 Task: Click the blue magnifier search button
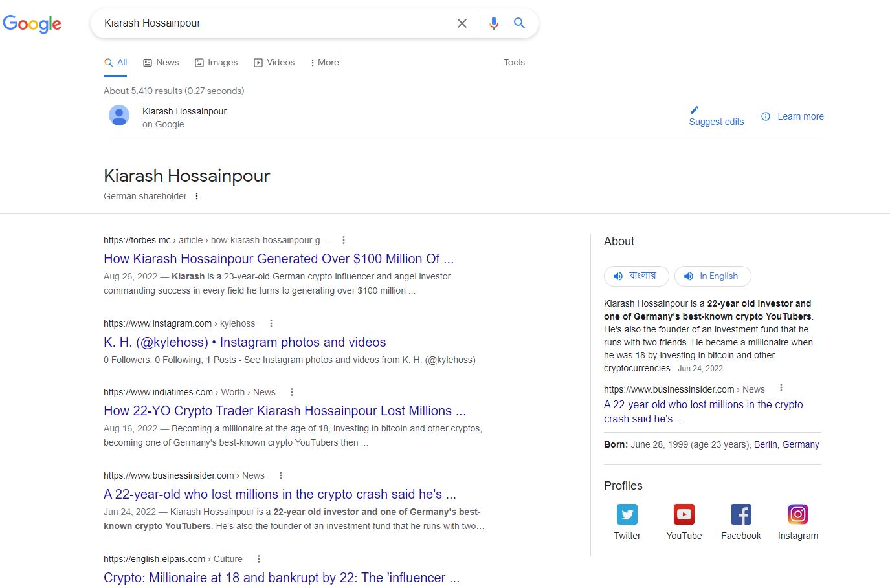pos(519,23)
